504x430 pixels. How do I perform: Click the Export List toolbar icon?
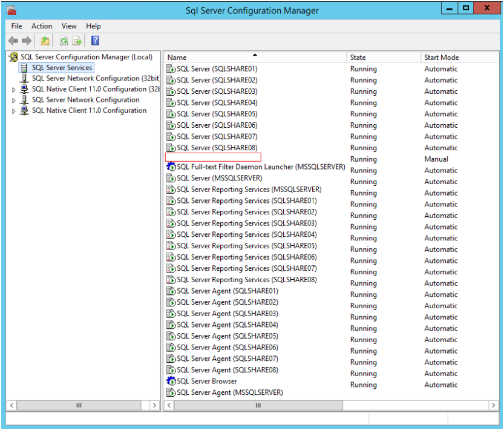tap(77, 41)
